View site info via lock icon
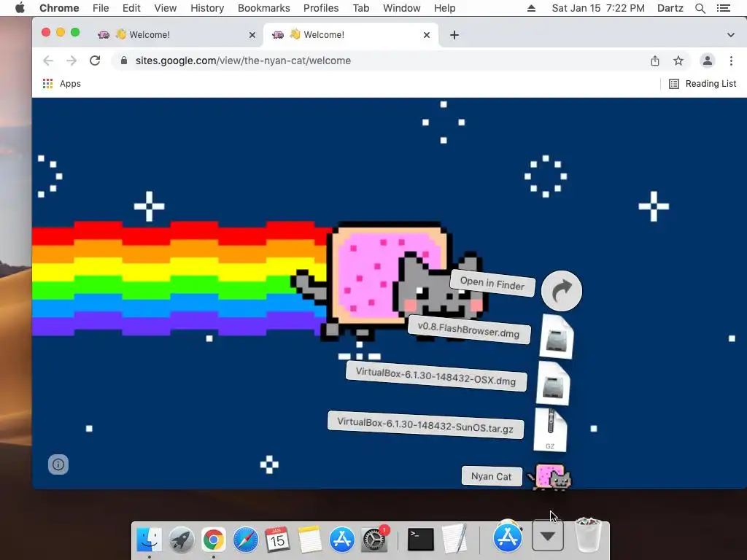The image size is (747, 560). pyautogui.click(x=124, y=61)
